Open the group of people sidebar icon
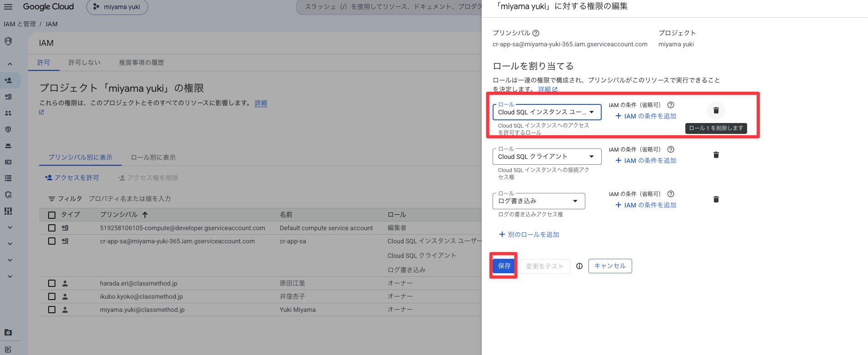 click(8, 113)
